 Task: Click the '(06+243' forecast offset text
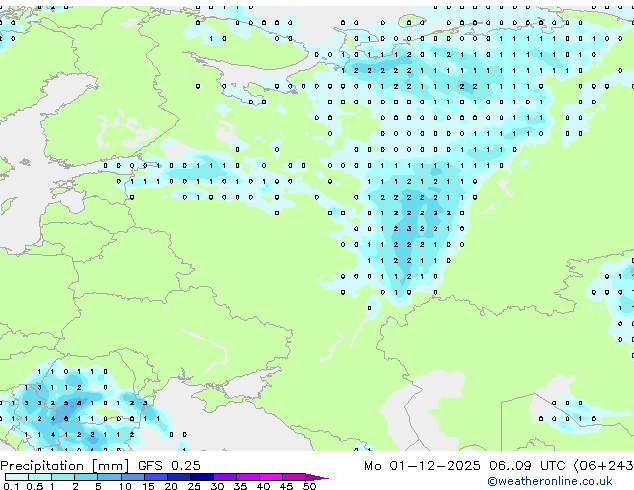[x=604, y=466]
